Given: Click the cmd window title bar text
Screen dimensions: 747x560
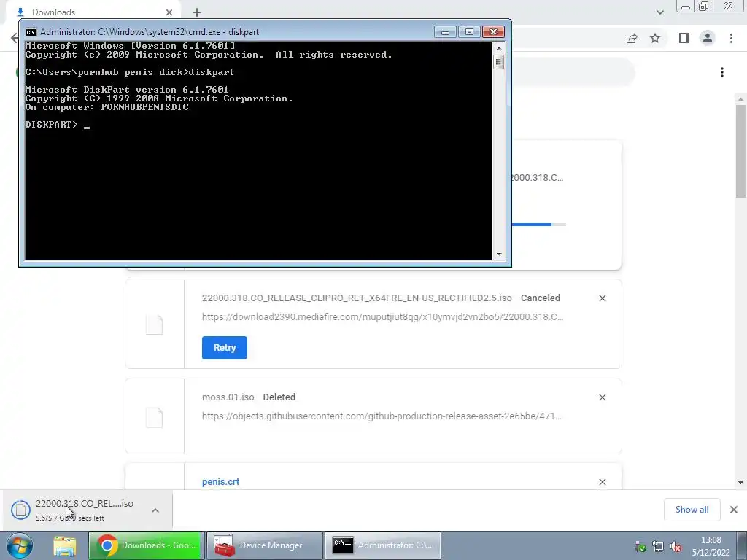Looking at the screenshot, I should click(150, 32).
